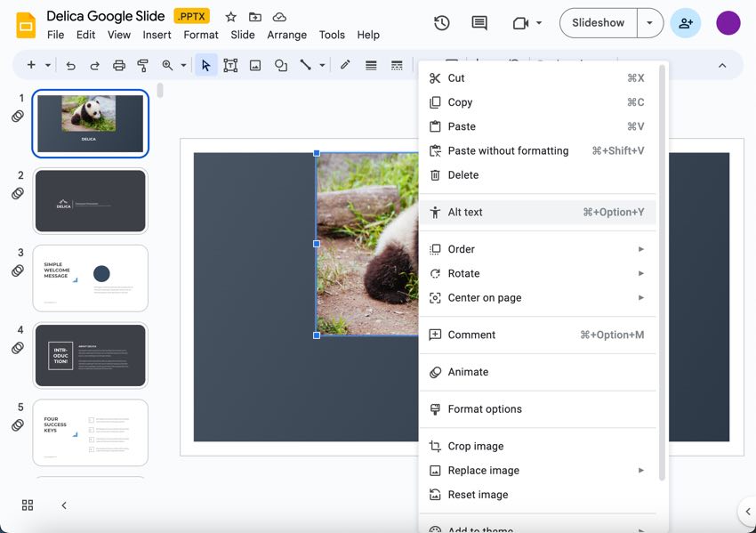Open all comments panel
756x533 pixels.
tap(479, 23)
